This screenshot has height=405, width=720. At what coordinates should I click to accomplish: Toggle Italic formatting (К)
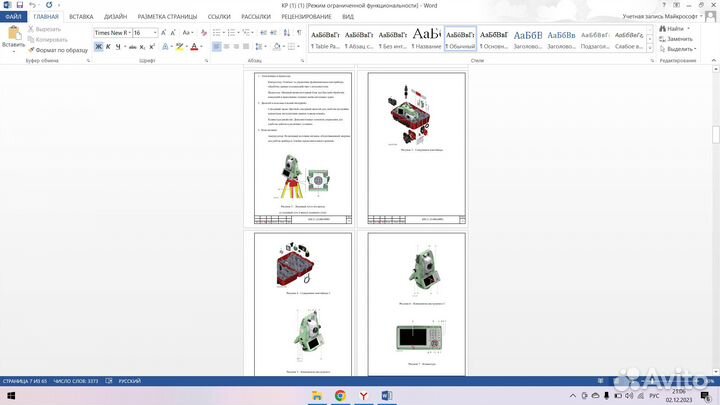[108, 46]
